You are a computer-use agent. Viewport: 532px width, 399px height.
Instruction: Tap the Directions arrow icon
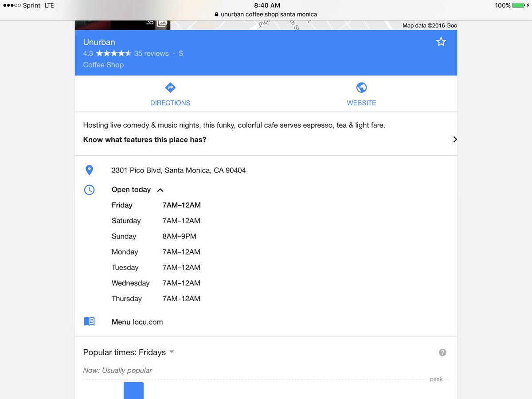[x=170, y=87]
